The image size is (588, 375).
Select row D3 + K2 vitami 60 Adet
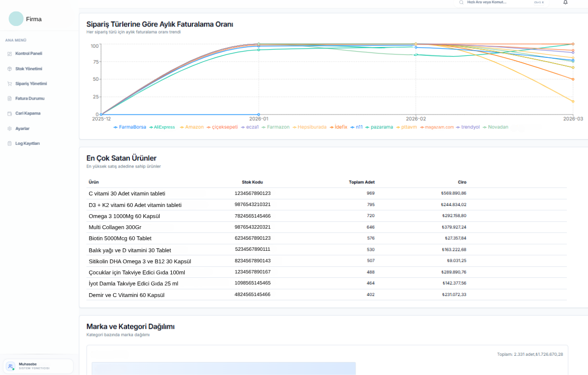tap(327, 205)
